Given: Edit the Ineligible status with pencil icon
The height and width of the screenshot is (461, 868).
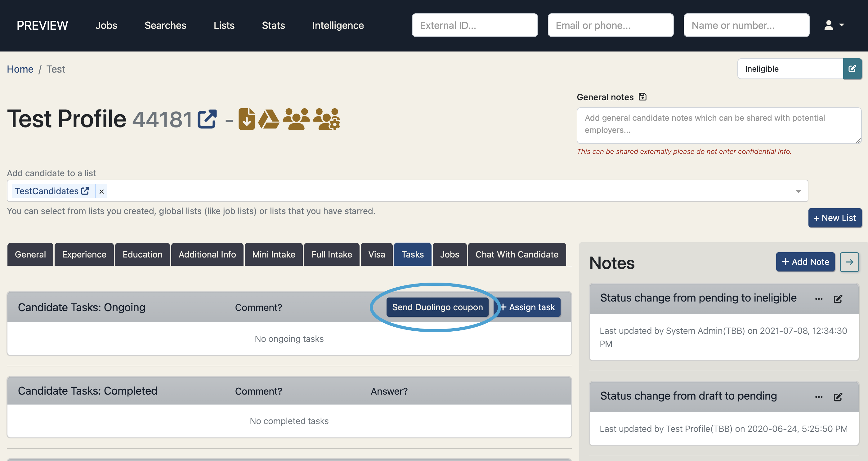Looking at the screenshot, I should coord(852,69).
